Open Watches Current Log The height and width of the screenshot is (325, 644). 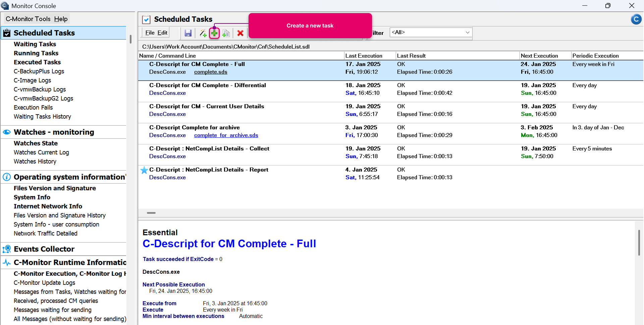pos(41,152)
